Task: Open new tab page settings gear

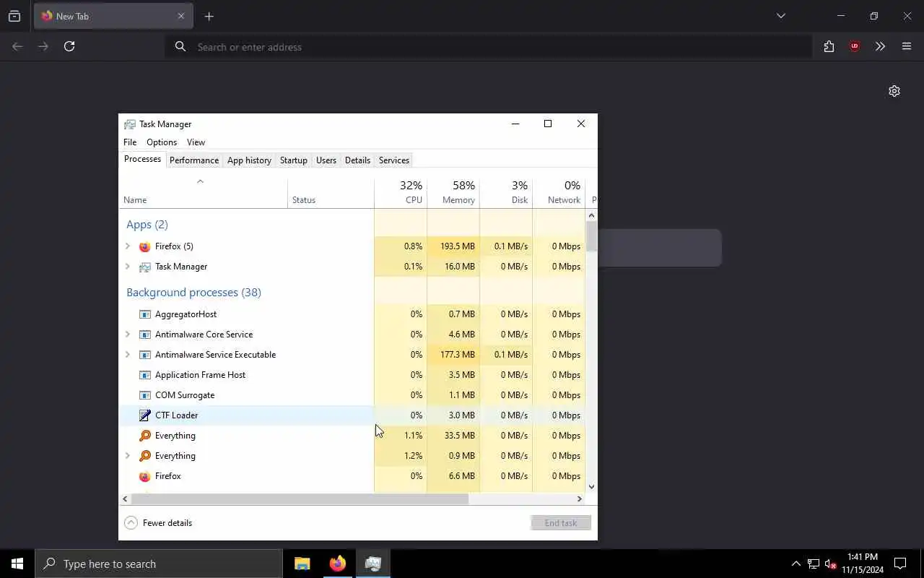Action: pyautogui.click(x=894, y=91)
